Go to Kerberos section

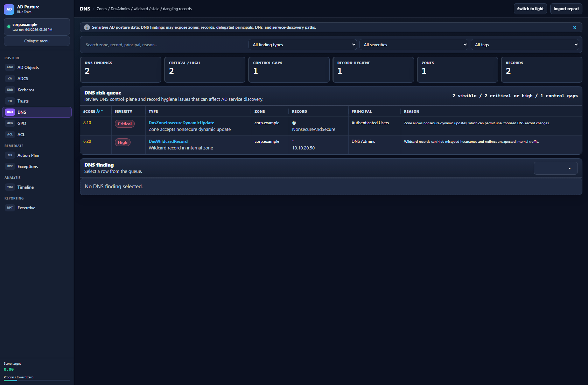click(37, 90)
